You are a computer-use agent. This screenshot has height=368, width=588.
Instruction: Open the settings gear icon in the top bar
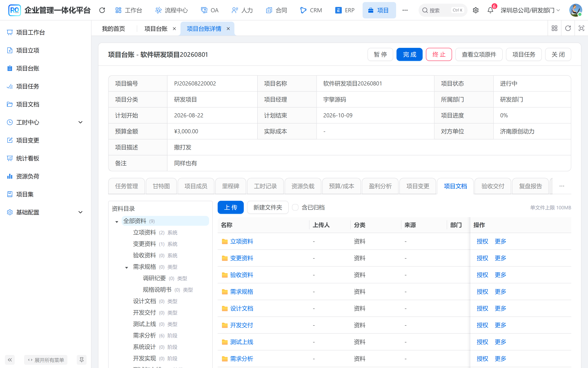(476, 10)
